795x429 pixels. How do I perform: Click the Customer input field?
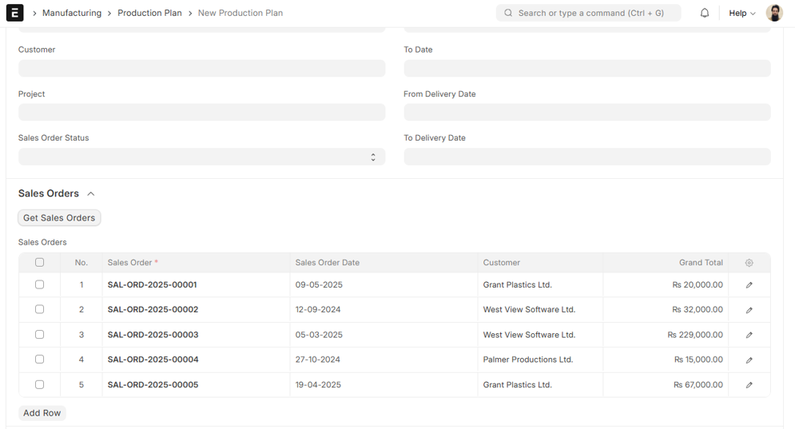[201, 68]
